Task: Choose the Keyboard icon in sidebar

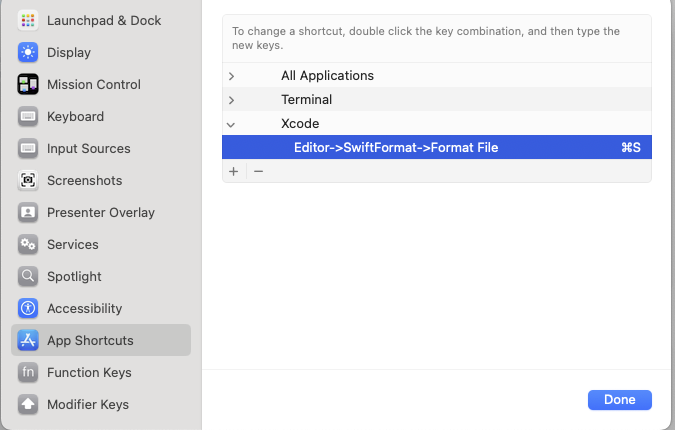Action: pyautogui.click(x=28, y=116)
